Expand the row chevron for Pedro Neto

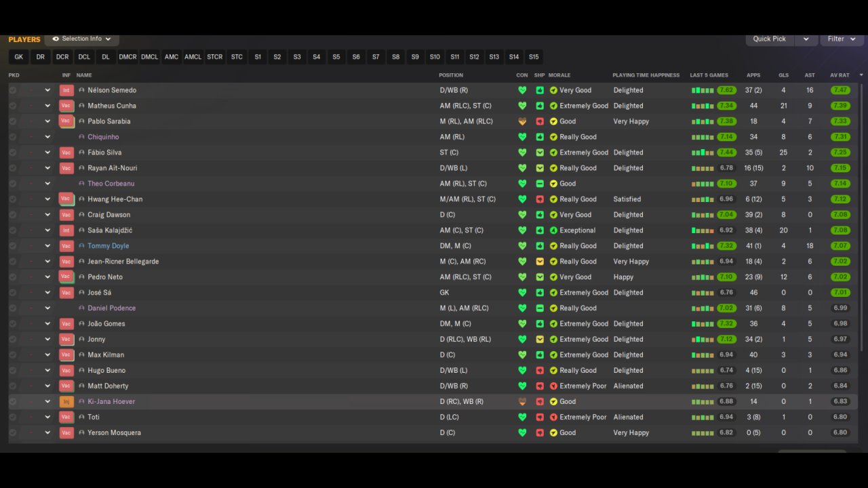click(47, 277)
